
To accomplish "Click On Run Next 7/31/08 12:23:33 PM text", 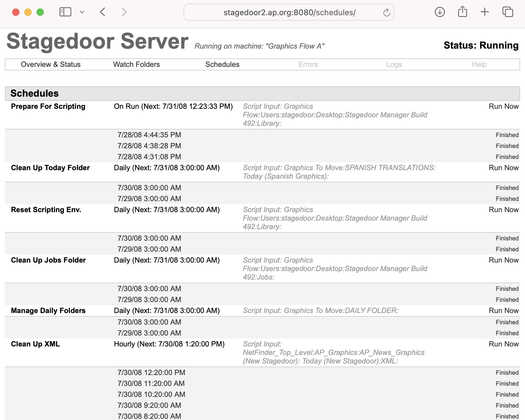I will (173, 106).
